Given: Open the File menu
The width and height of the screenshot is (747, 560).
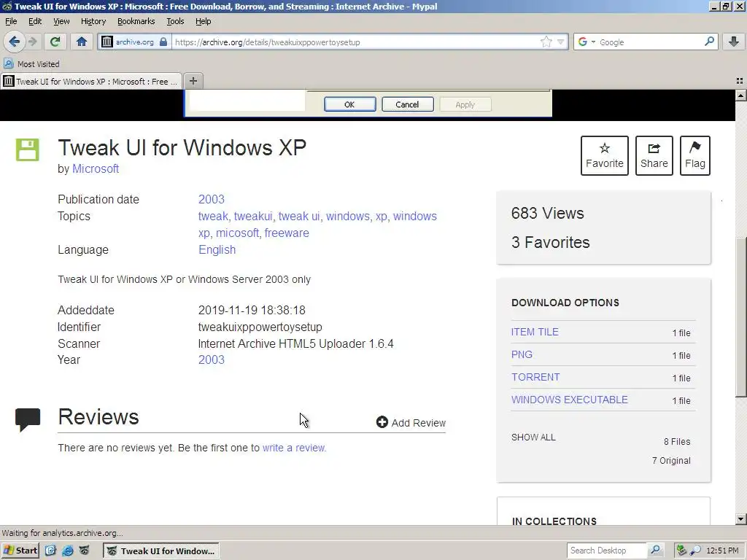Looking at the screenshot, I should [11, 21].
